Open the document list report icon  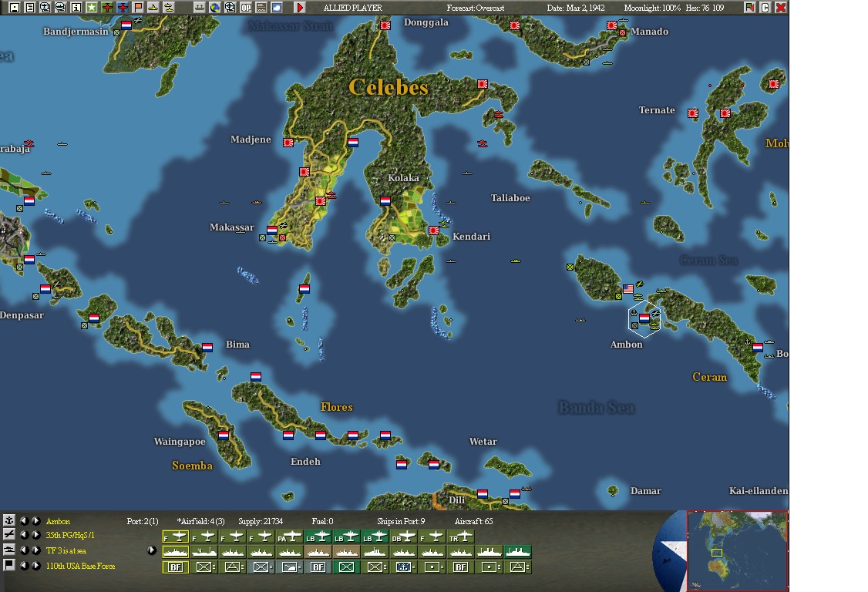[30, 8]
